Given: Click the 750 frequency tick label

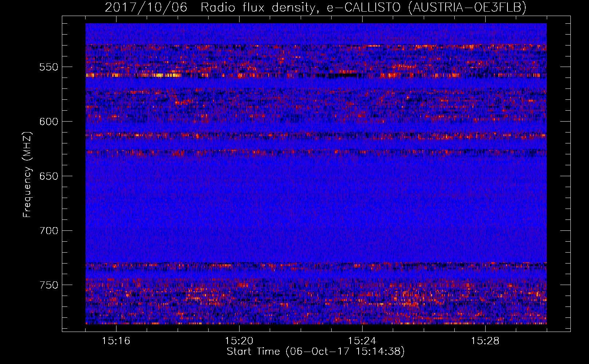Looking at the screenshot, I should click(49, 285).
